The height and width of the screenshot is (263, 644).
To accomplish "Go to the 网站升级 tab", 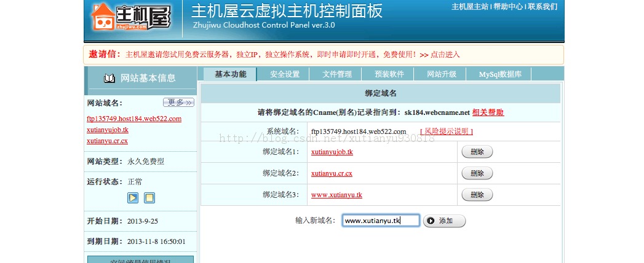I will pyautogui.click(x=442, y=74).
